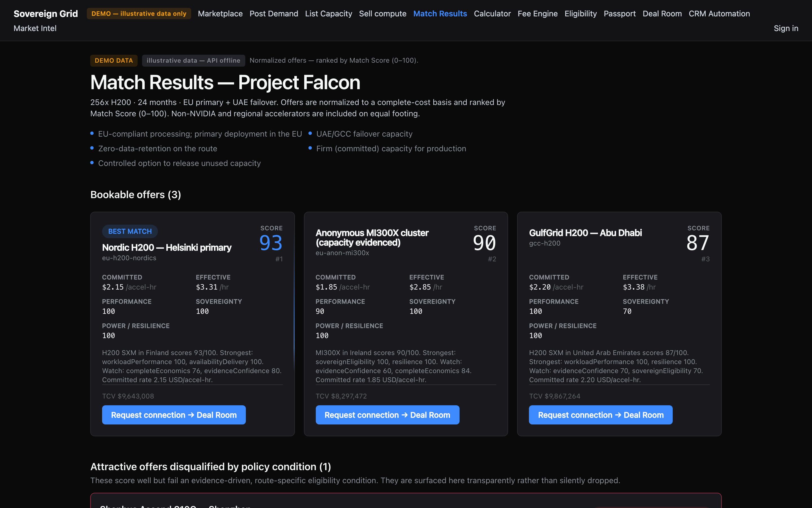
Task: Navigate to List Capacity
Action: click(328, 14)
